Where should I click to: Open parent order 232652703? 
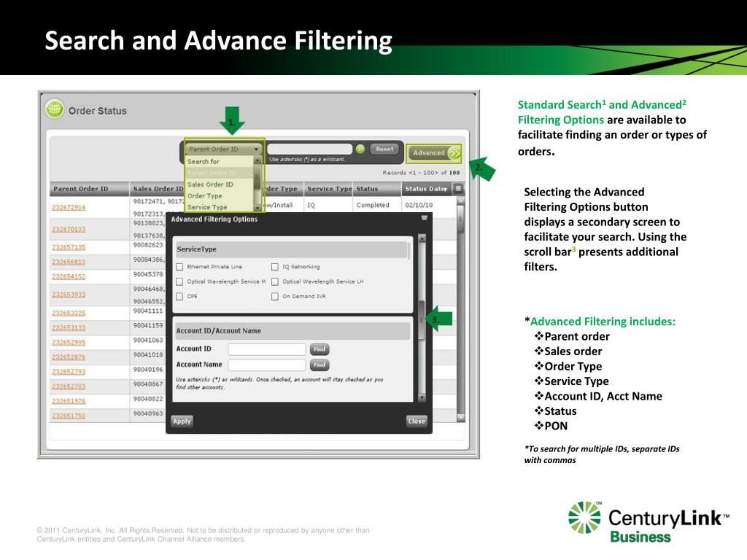tap(69, 386)
